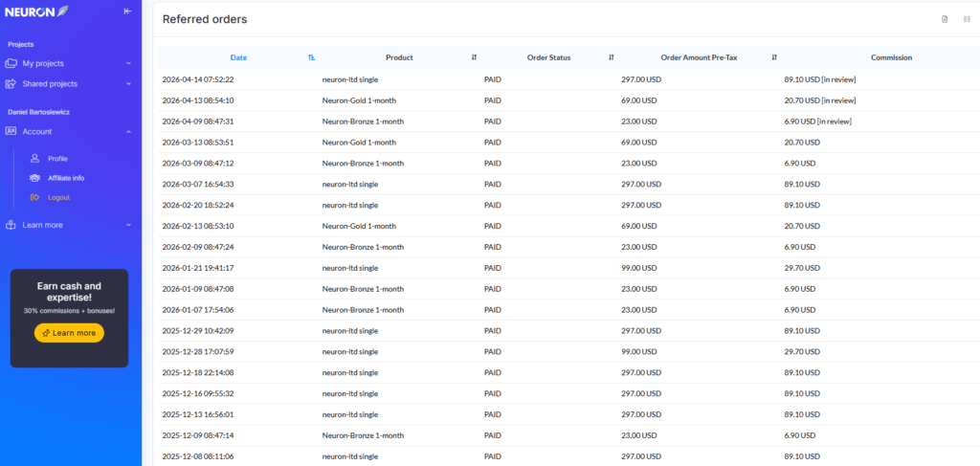Viewport: 980px width, 466px height.
Task: Sort the Product column with its sort icon
Action: pos(474,57)
